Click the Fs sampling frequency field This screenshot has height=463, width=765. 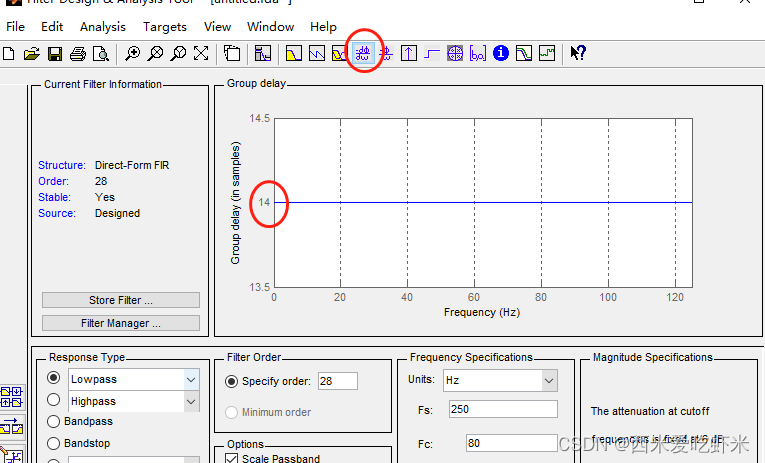(x=503, y=409)
